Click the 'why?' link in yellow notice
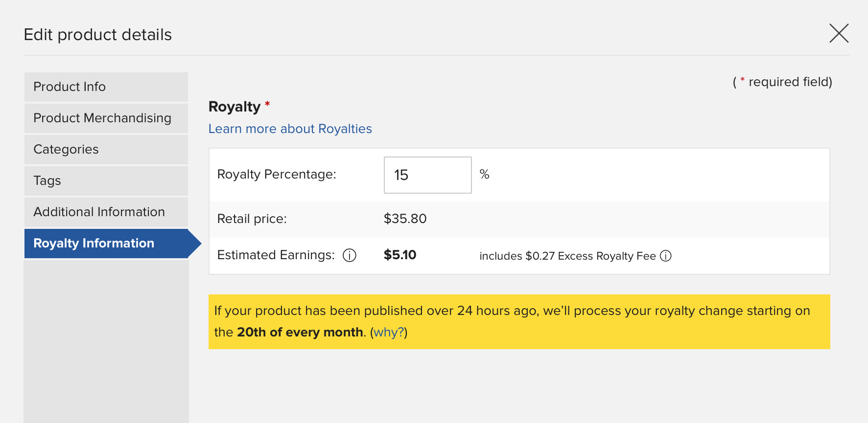868x423 pixels. coord(389,332)
